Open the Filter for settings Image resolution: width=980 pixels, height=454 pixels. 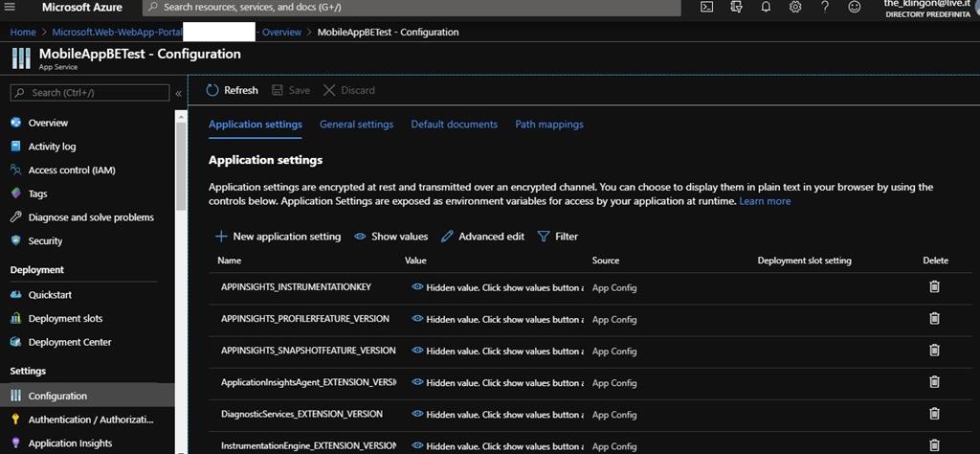coord(558,237)
